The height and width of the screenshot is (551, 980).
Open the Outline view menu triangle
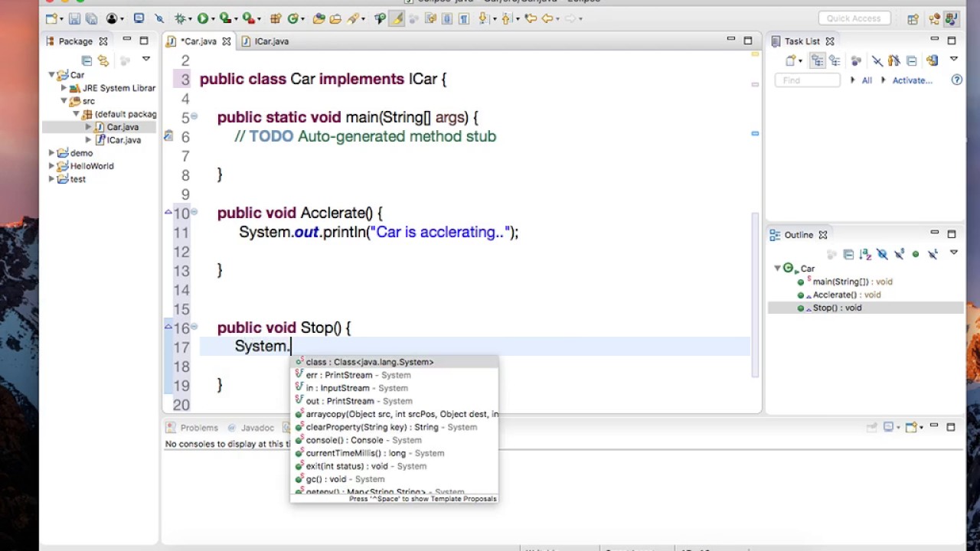click(x=953, y=253)
